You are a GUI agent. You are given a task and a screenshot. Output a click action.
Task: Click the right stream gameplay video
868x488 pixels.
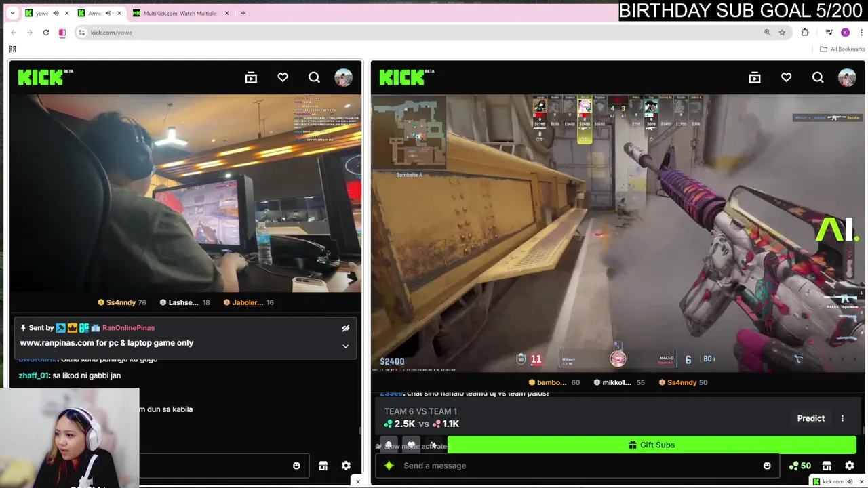click(618, 233)
